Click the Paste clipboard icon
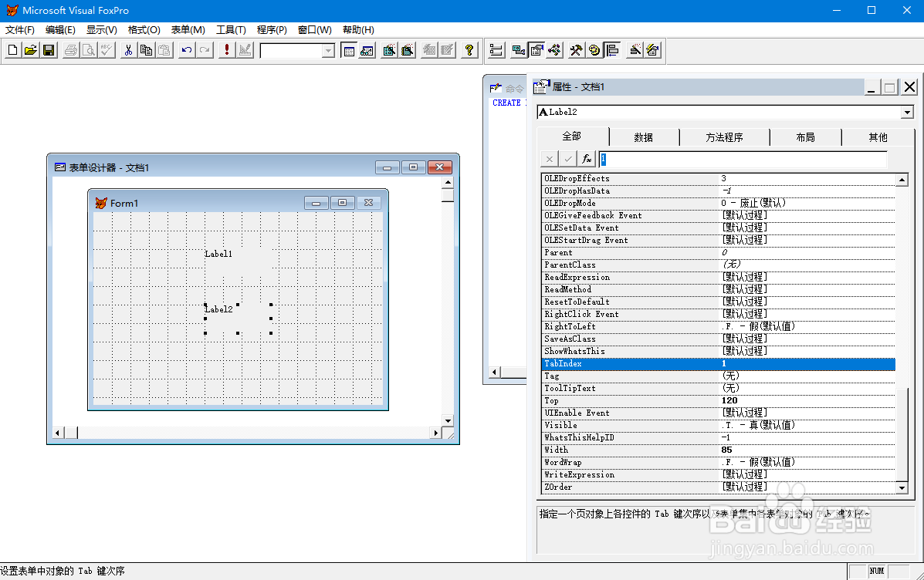 164,50
